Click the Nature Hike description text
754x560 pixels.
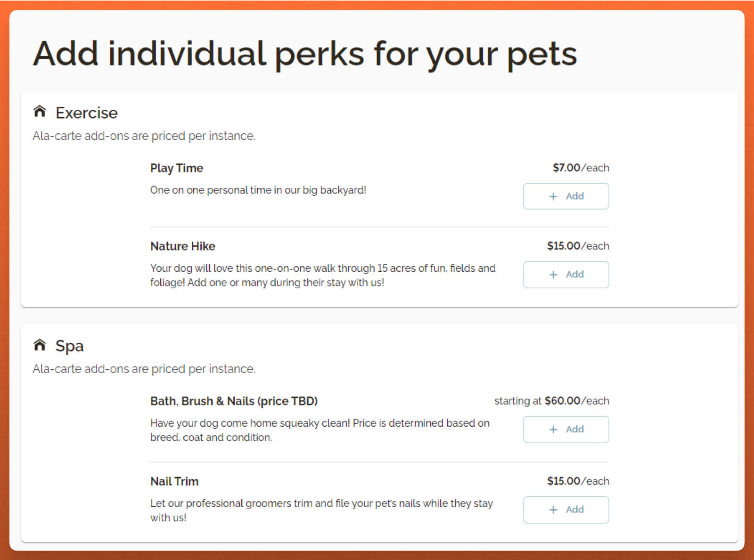tap(323, 275)
